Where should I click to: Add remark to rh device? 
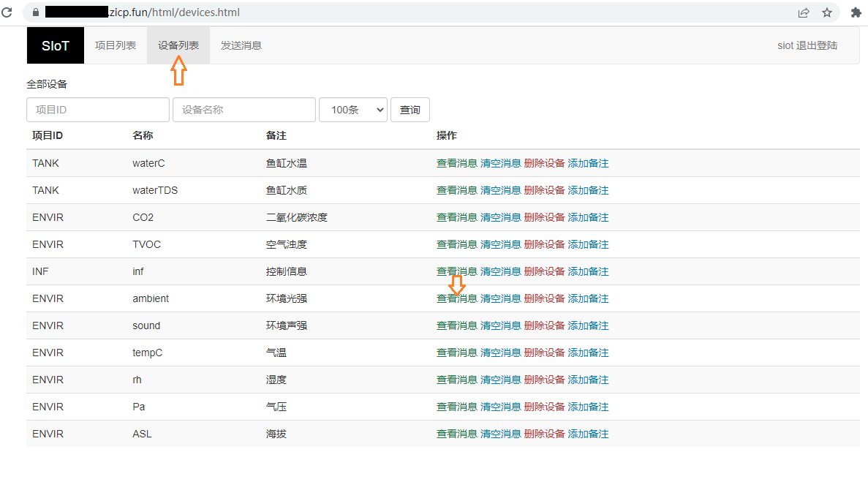588,380
